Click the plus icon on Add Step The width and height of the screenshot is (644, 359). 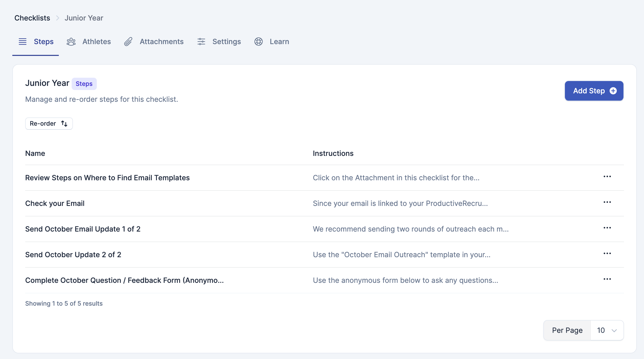(x=613, y=91)
